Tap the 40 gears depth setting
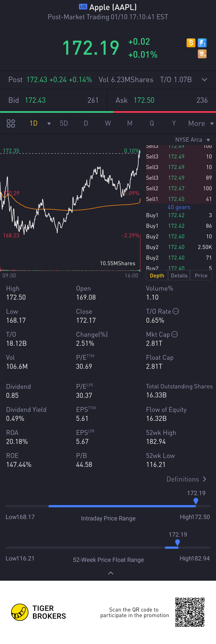This screenshot has width=216, height=644. pyautogui.click(x=179, y=207)
